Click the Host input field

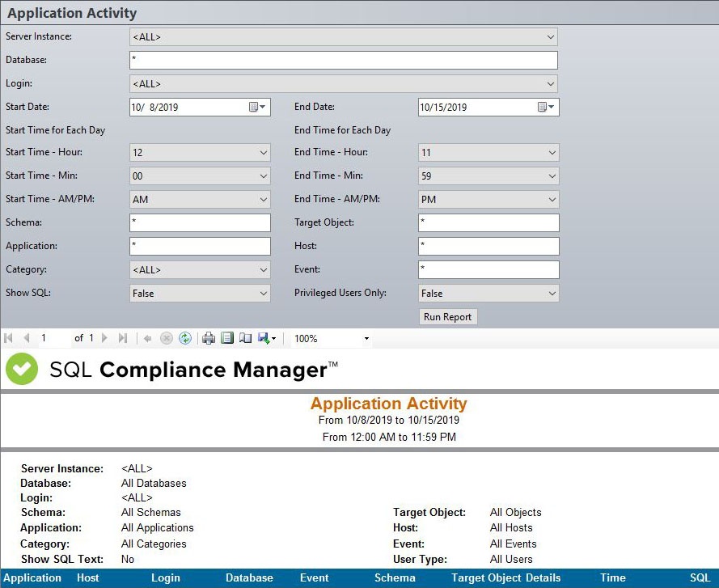coord(488,247)
